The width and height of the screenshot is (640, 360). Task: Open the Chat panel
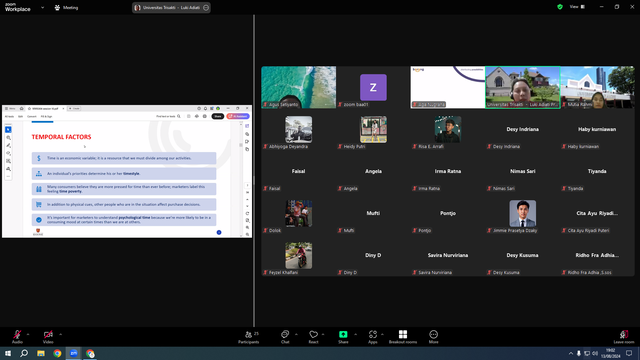285,337
